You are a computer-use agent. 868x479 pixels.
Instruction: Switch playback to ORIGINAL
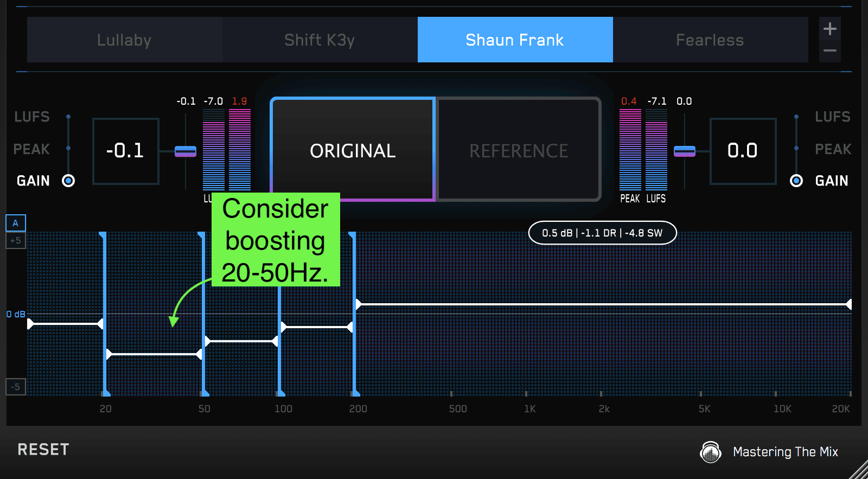click(353, 150)
